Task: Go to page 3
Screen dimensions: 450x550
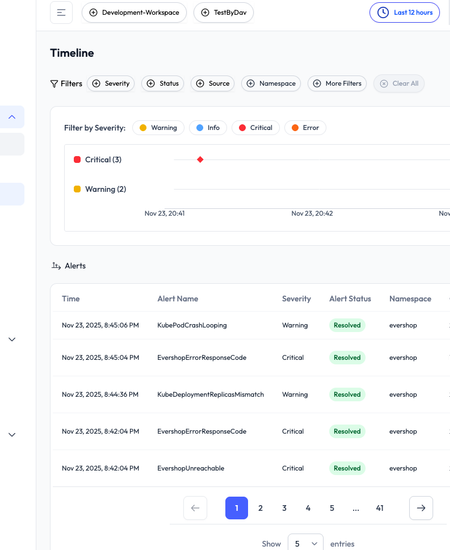Action: [284, 508]
